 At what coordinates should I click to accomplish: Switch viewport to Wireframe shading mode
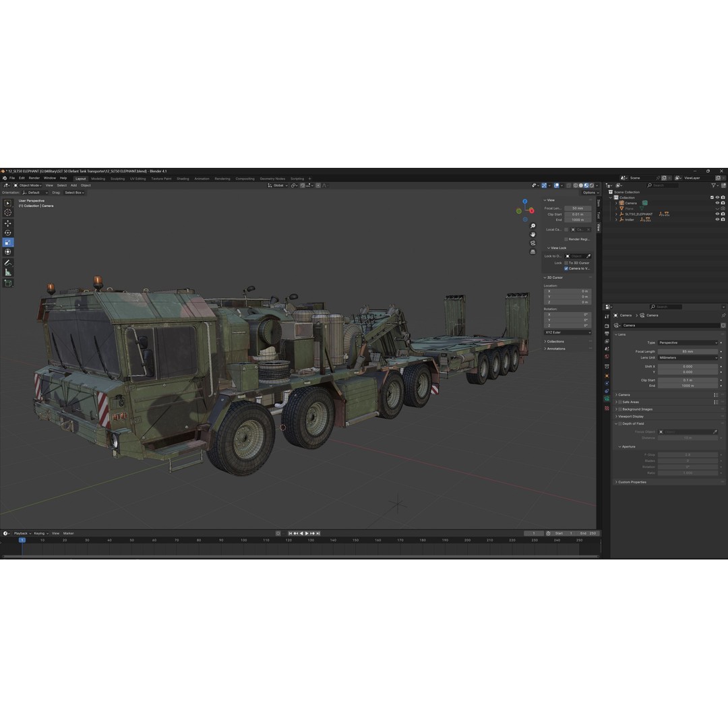[x=575, y=185]
